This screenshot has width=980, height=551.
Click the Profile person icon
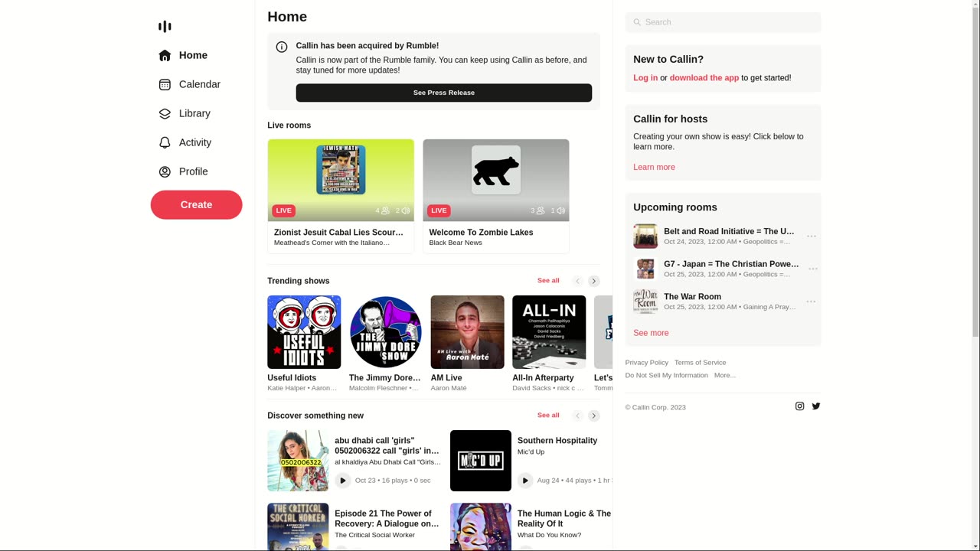tap(165, 171)
